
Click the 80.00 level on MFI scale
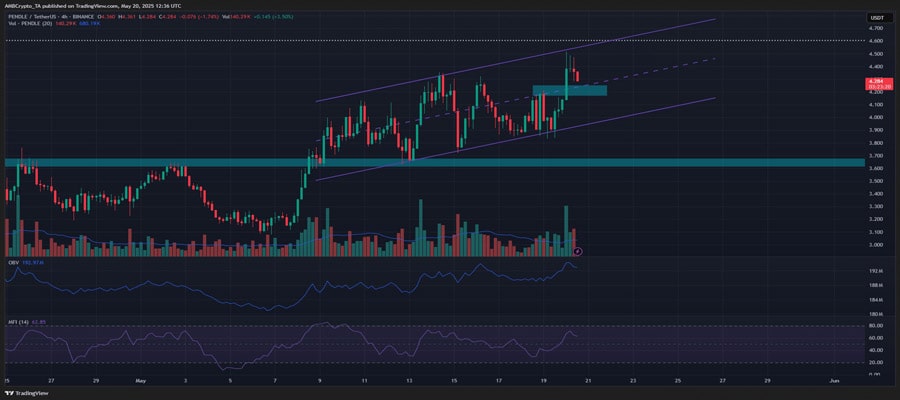[876, 326]
